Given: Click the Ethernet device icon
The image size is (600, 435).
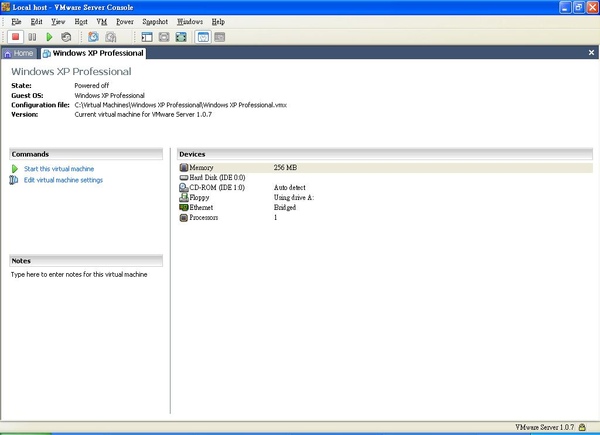Looking at the screenshot, I should pyautogui.click(x=184, y=207).
